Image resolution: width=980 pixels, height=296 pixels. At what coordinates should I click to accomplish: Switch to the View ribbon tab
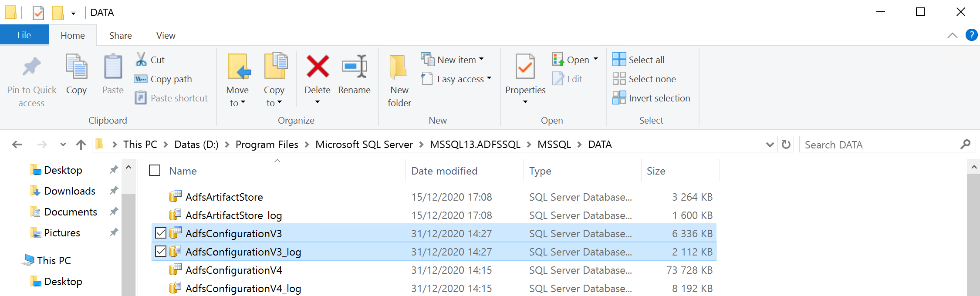(166, 35)
